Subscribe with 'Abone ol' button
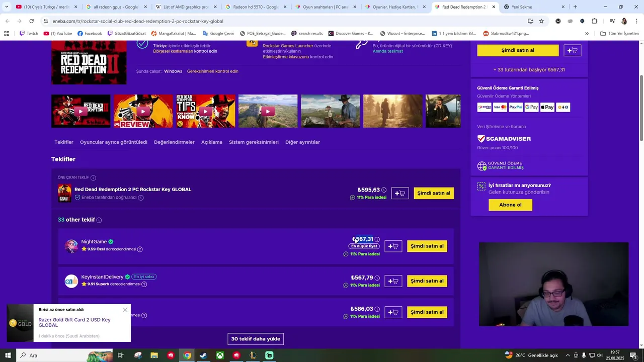The image size is (644, 362). 510,205
